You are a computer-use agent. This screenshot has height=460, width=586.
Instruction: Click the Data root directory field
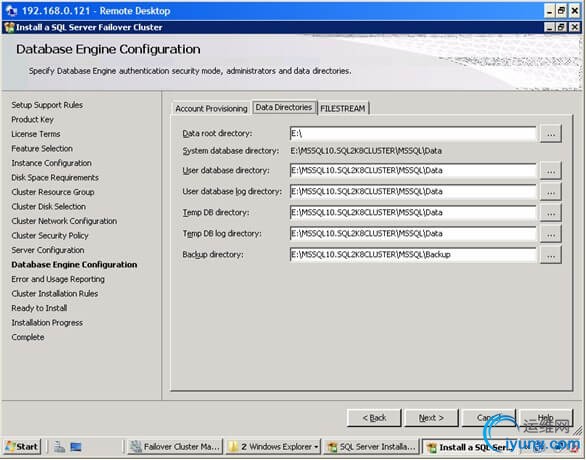click(413, 134)
